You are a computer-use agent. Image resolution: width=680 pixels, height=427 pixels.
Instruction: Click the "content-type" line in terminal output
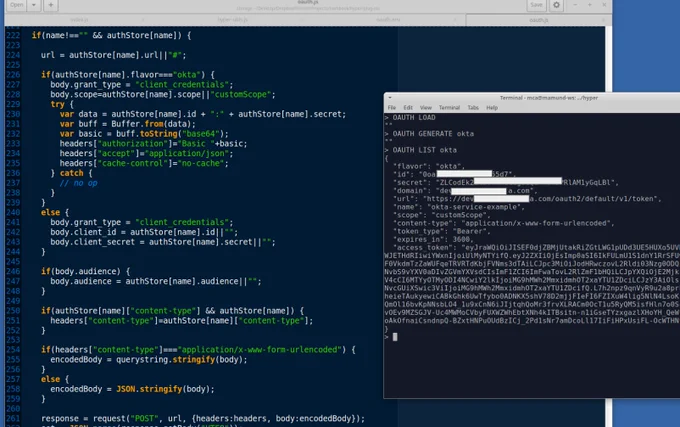[x=503, y=223]
